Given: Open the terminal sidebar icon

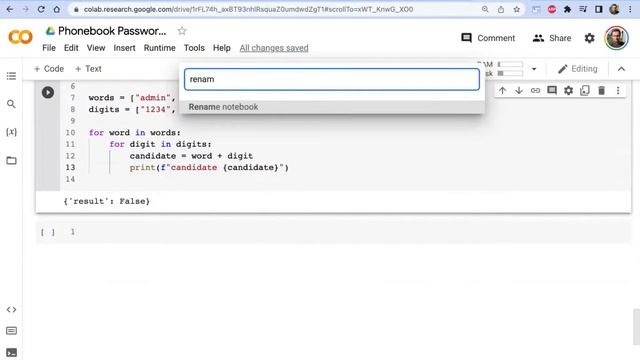Looking at the screenshot, I should pos(11,353).
